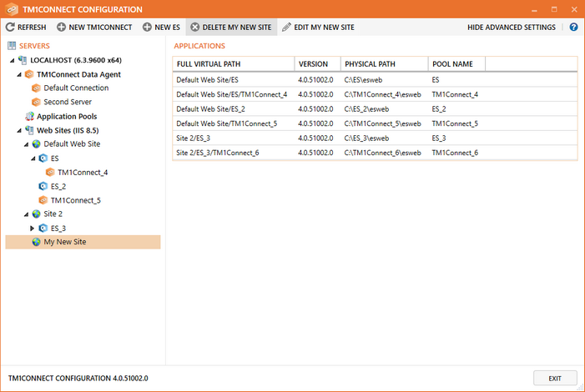This screenshot has width=585, height=392.
Task: Grab the window resize grip corner
Action: 580,388
